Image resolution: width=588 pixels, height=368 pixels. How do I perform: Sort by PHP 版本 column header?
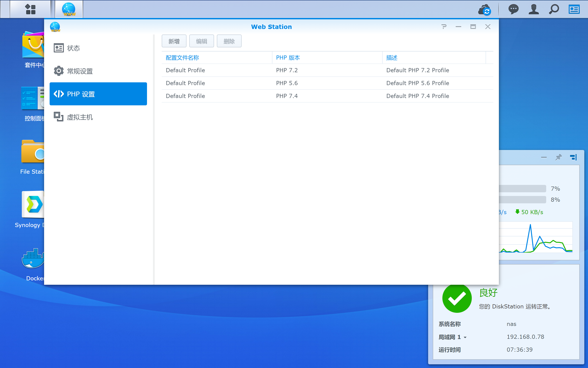tap(327, 58)
